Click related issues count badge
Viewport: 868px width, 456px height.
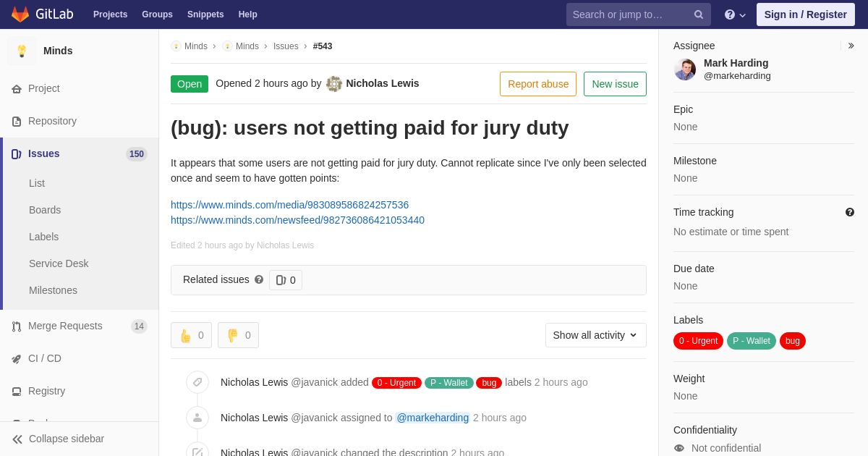point(286,280)
